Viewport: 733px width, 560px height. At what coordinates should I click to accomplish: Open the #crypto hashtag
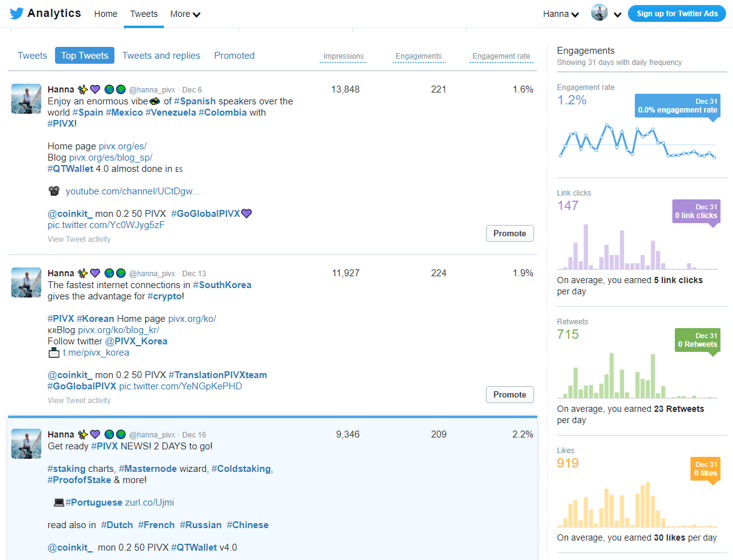coord(164,296)
